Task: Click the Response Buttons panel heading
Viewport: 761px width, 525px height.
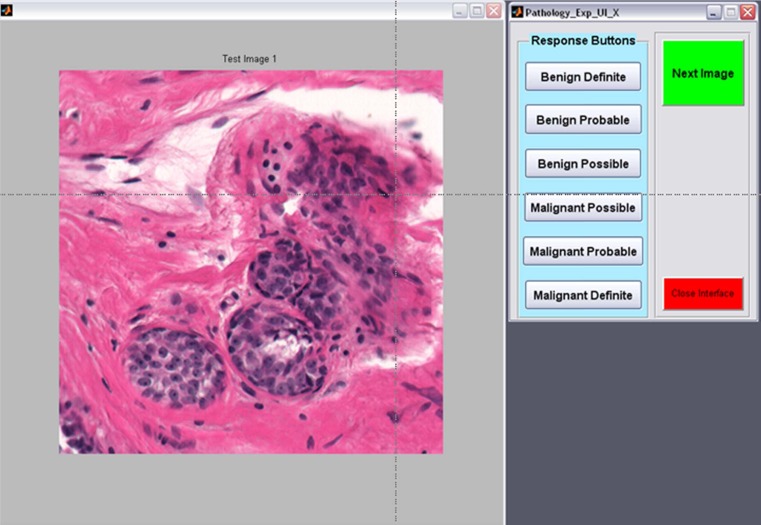Action: (582, 41)
